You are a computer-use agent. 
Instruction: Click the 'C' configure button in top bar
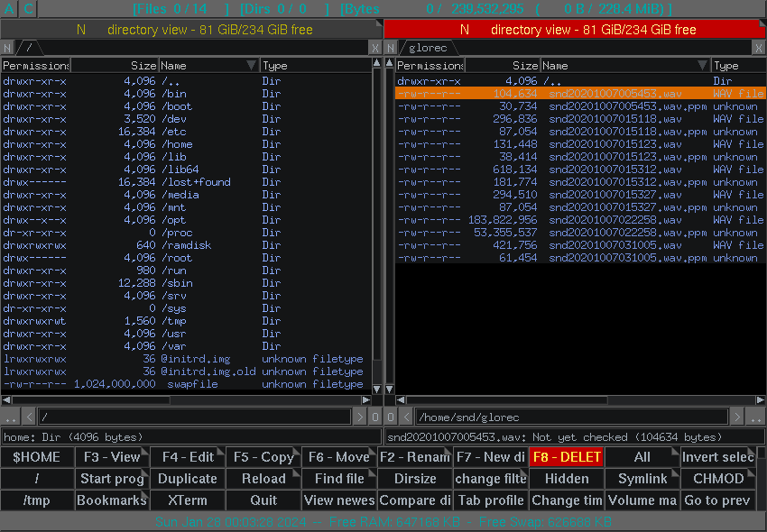pyautogui.click(x=28, y=9)
